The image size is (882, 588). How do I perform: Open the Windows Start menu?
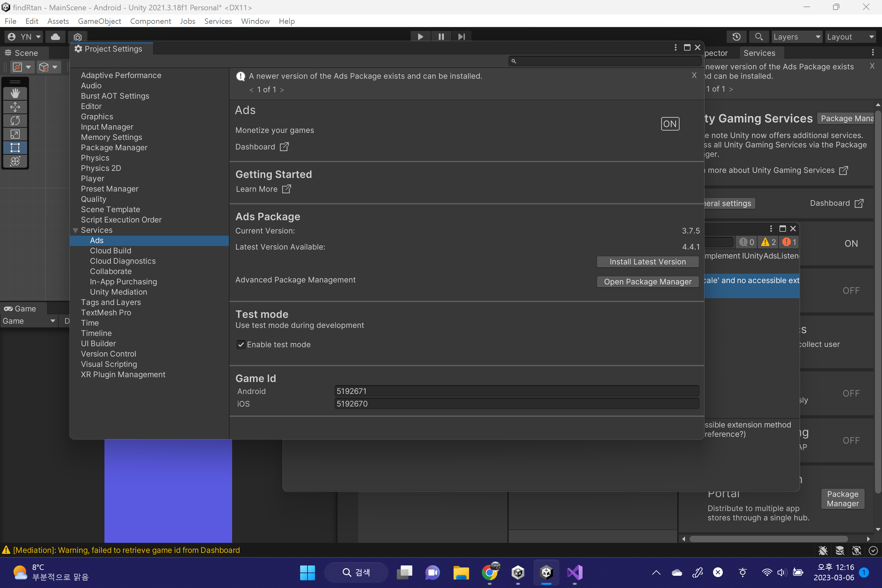[x=308, y=573]
